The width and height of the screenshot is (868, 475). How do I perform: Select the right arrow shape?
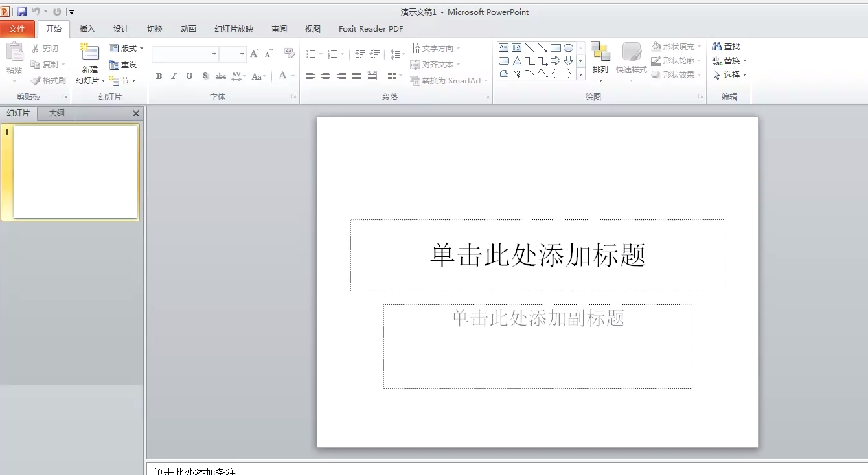pos(555,61)
